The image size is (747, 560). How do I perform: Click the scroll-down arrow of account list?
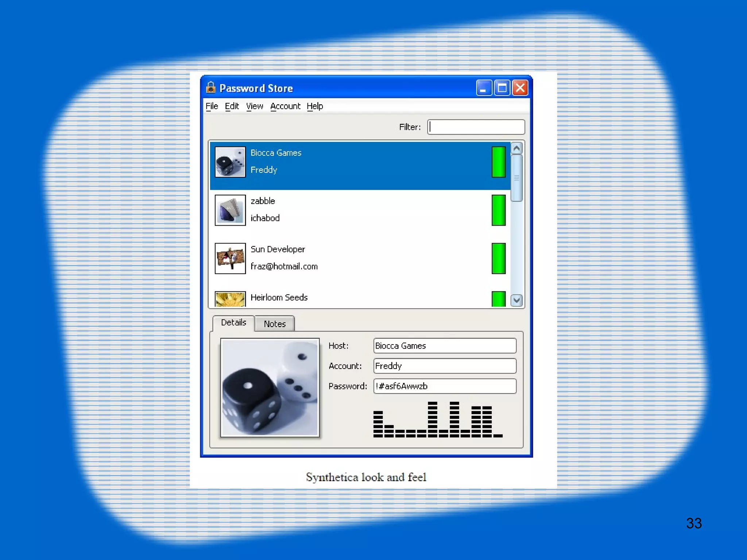pyautogui.click(x=516, y=300)
